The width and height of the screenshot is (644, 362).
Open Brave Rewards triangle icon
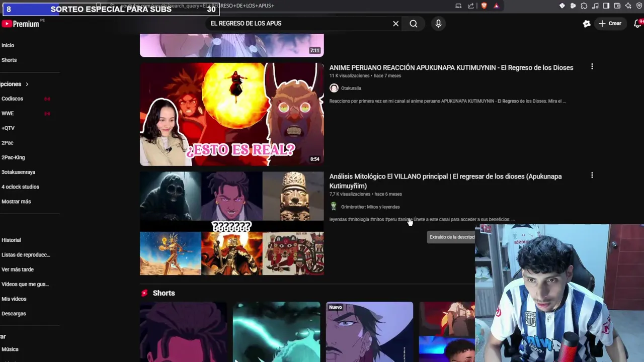pos(496,6)
